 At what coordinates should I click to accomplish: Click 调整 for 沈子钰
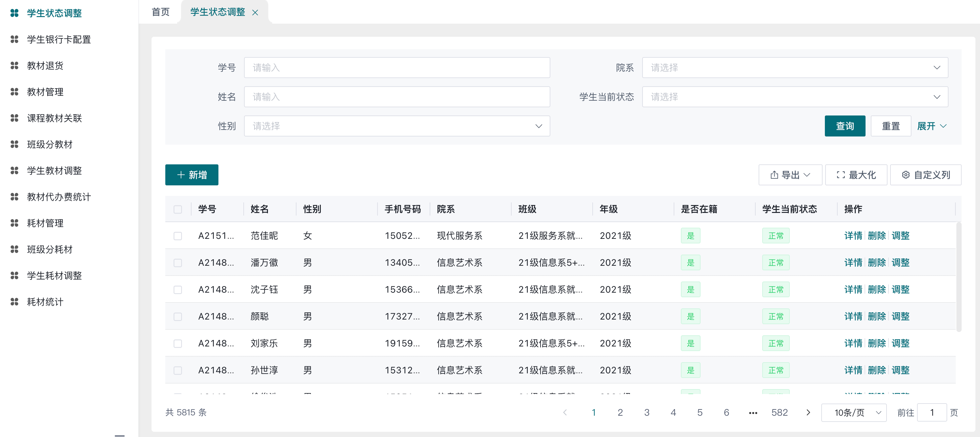pos(901,290)
